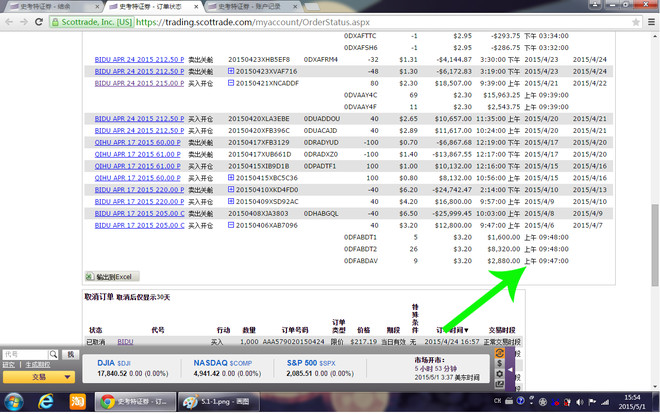Go back using the browser back arrow

tap(9, 22)
